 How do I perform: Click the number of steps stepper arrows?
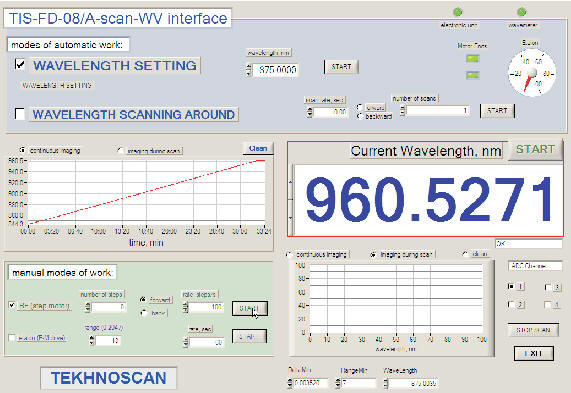tap(88, 307)
